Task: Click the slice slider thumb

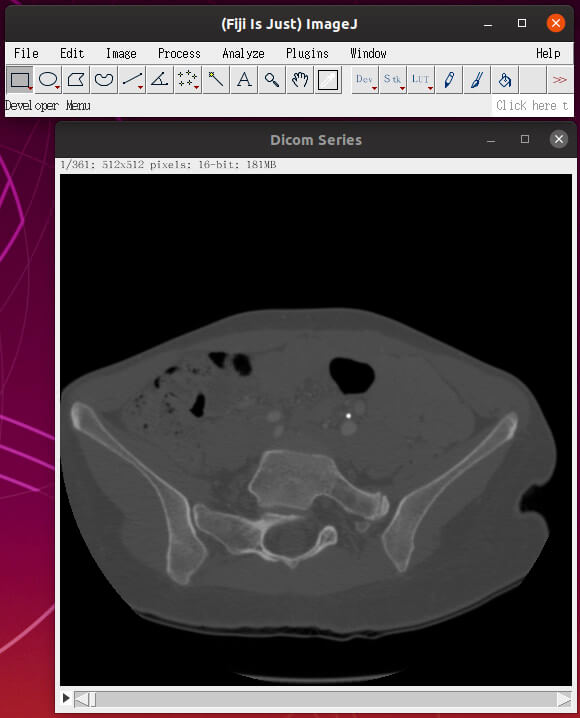Action: [92, 699]
